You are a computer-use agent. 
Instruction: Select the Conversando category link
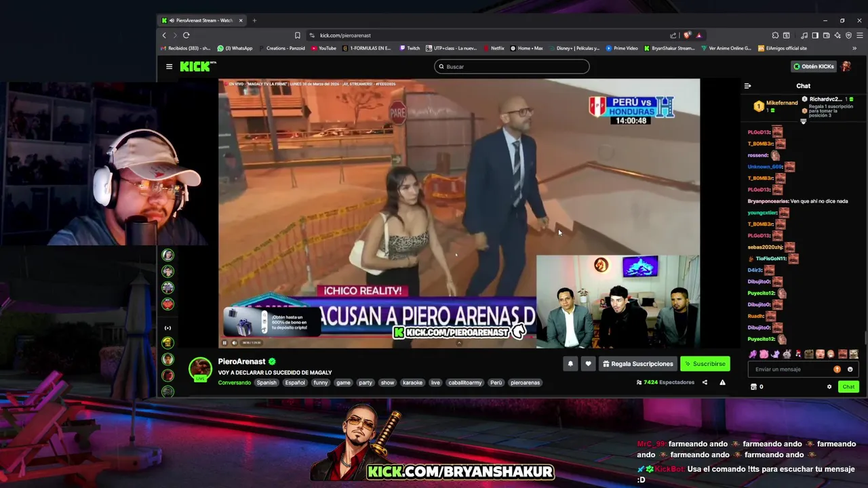point(234,383)
